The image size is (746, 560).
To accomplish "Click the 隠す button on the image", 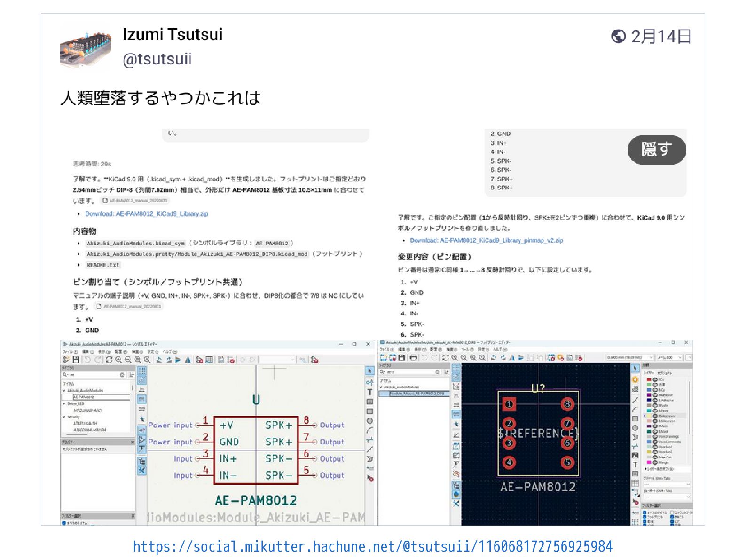I will 657,150.
